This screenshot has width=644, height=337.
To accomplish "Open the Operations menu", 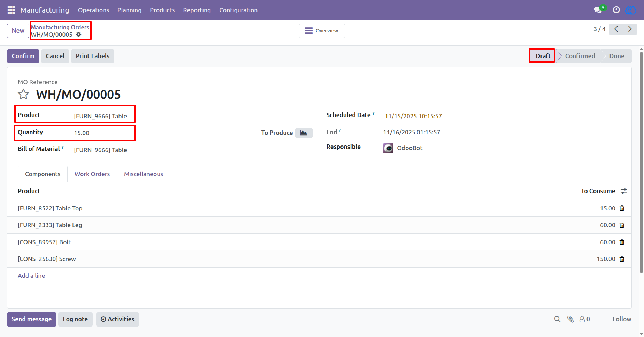I will pyautogui.click(x=93, y=10).
